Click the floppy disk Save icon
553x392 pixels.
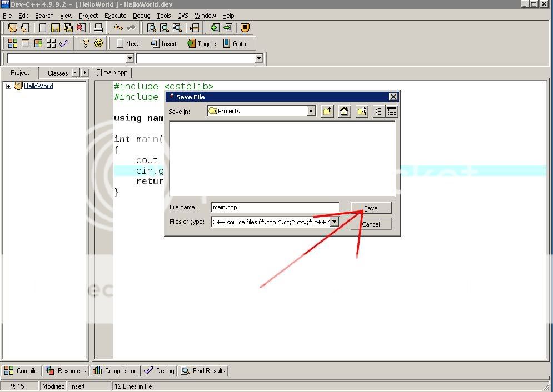56,27
